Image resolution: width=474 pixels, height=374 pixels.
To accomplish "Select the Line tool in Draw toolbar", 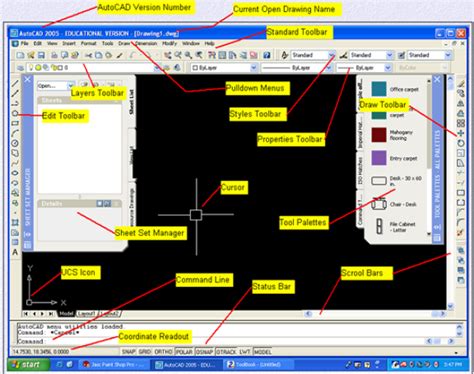I will pos(15,83).
